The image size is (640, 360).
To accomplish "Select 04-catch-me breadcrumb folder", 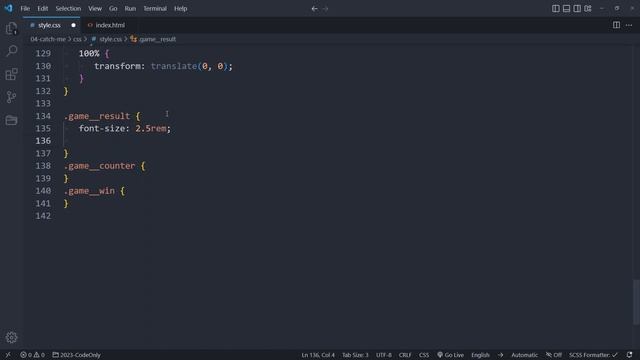I will point(48,39).
